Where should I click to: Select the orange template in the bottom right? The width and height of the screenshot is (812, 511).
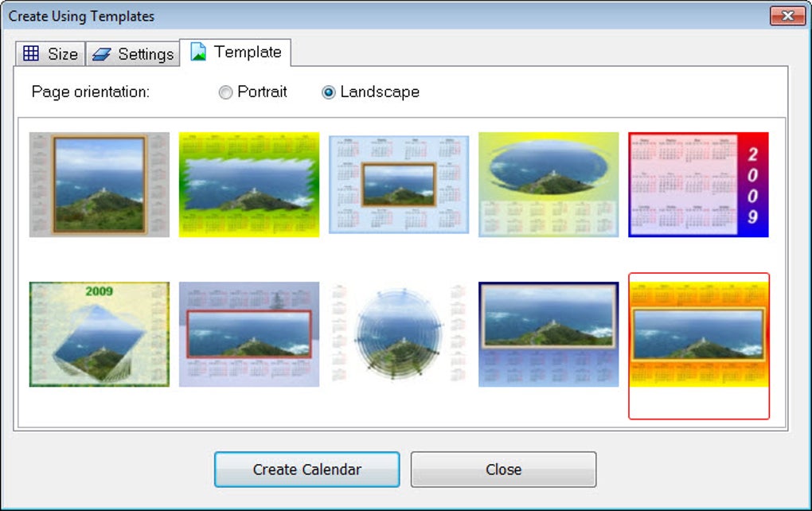tap(697, 334)
